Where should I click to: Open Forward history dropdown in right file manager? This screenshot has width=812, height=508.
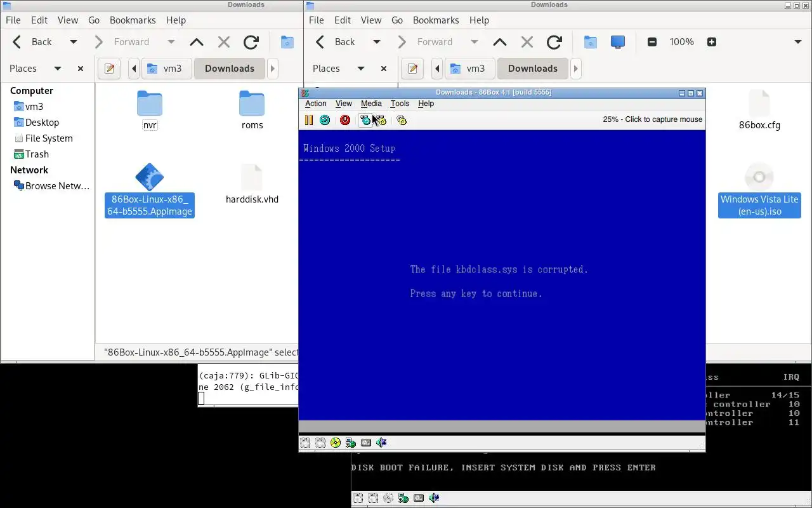coord(474,42)
